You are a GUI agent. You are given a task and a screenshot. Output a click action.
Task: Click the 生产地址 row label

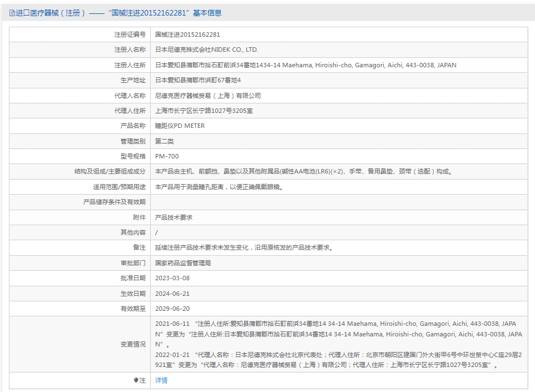133,80
